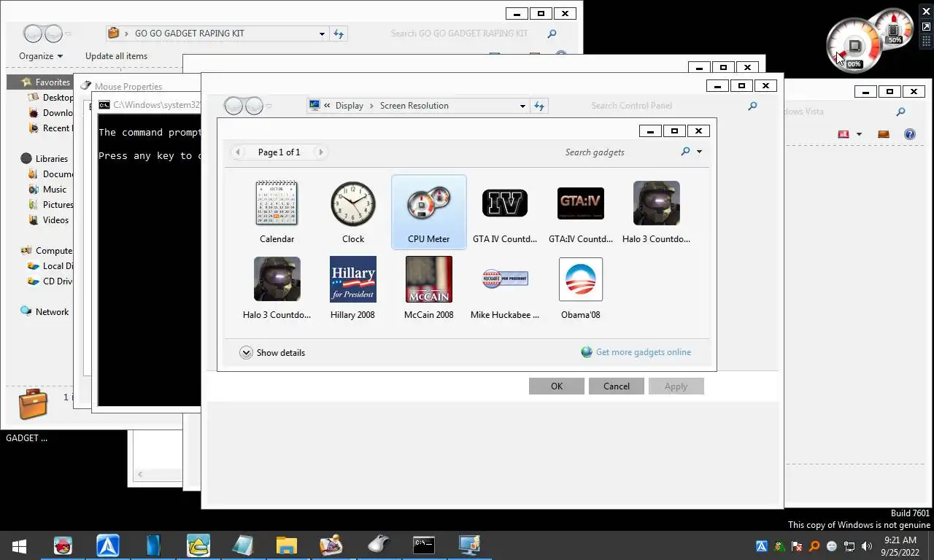
Task: Open the Windows Start button
Action: point(19,545)
